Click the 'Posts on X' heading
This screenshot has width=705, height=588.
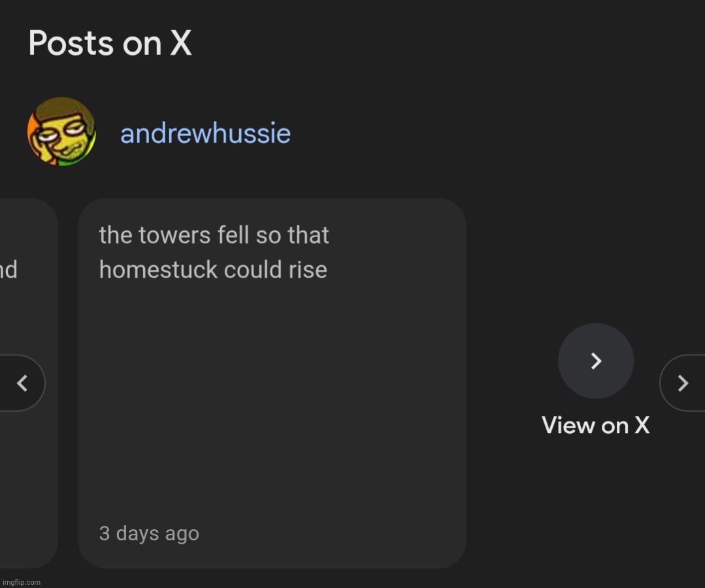pos(110,43)
